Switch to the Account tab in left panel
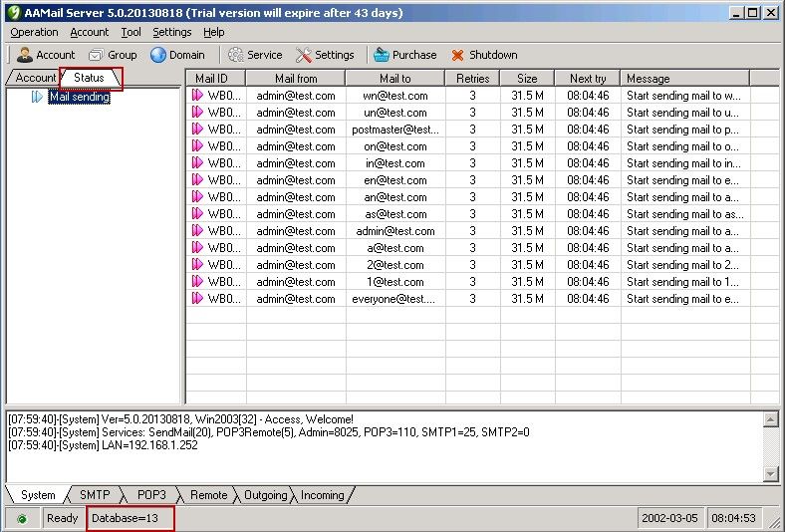 (x=35, y=78)
